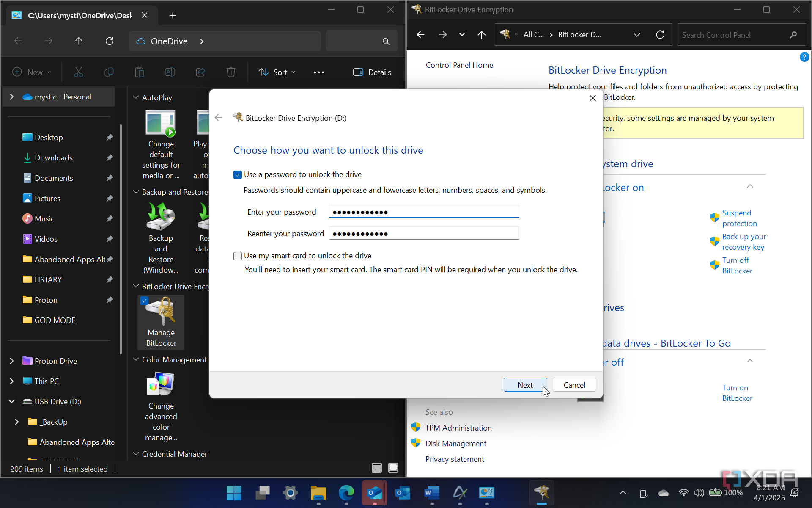Collapse USB Drive (D:) tree node
The height and width of the screenshot is (508, 812).
pos(12,402)
